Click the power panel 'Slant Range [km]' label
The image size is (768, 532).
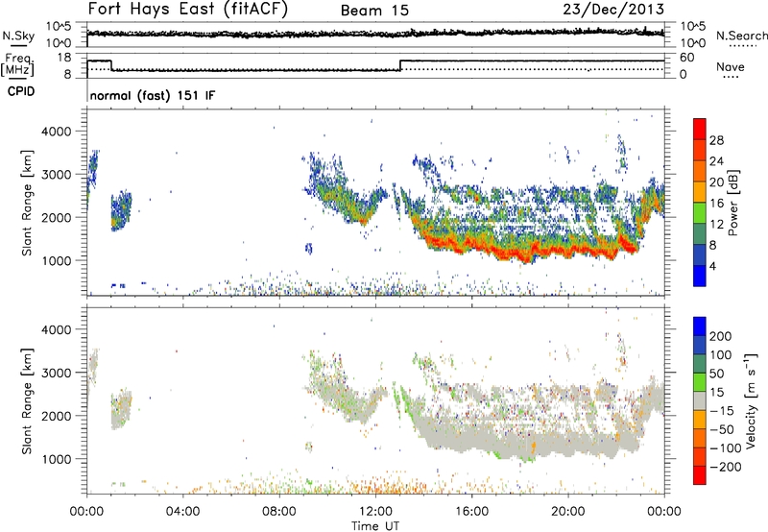pyautogui.click(x=27, y=203)
